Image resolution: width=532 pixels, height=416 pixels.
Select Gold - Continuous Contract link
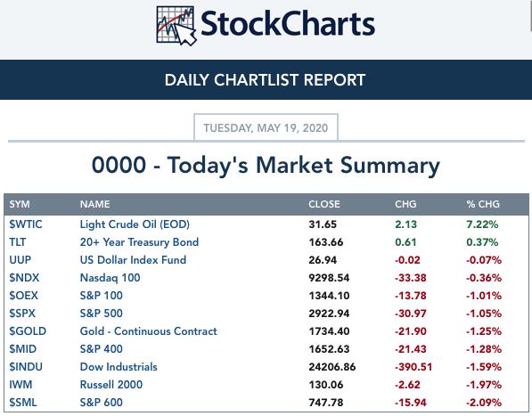pos(149,331)
